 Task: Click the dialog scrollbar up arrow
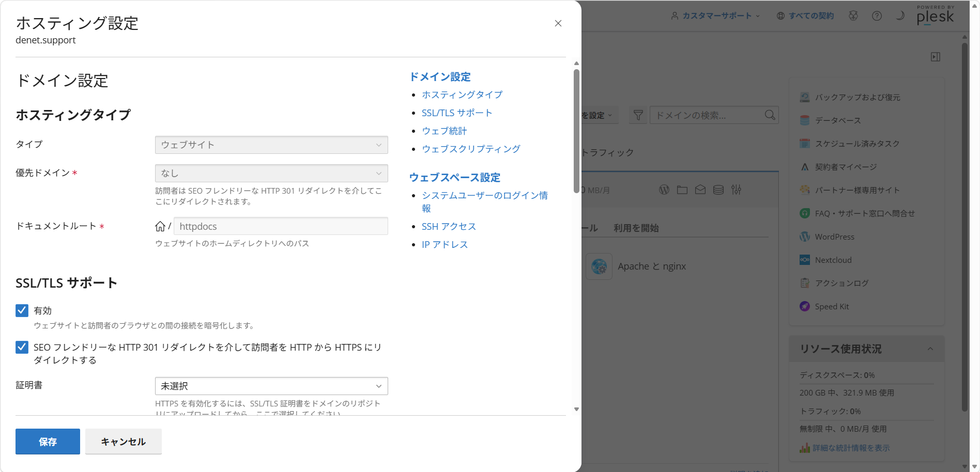coord(576,64)
